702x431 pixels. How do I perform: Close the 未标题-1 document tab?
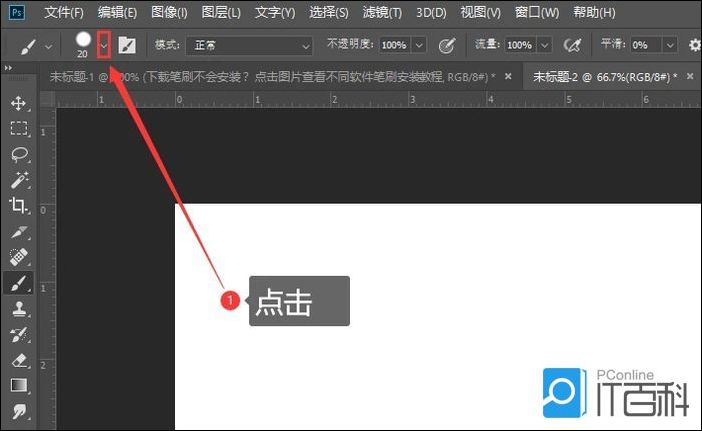pos(508,77)
